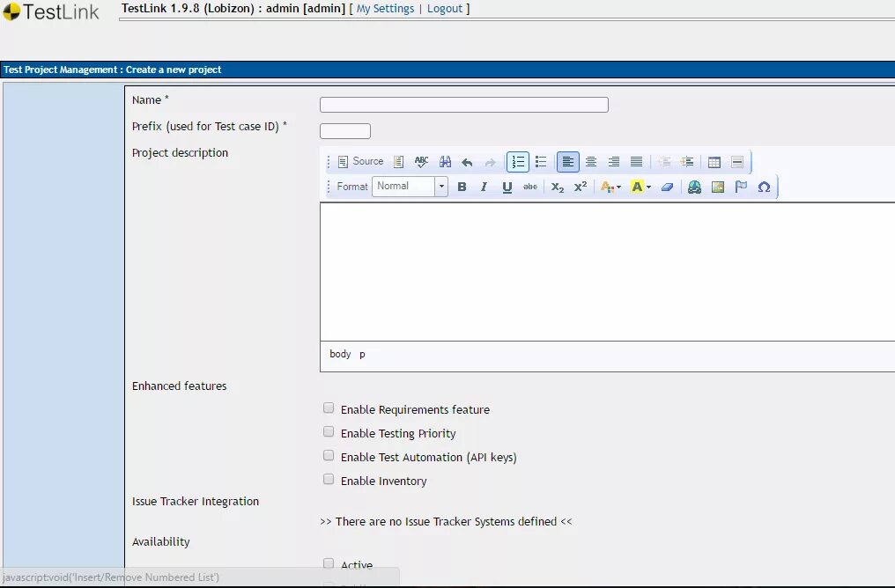Open the Format dropdown showing Normal
The height and width of the screenshot is (588, 895).
pyautogui.click(x=410, y=187)
